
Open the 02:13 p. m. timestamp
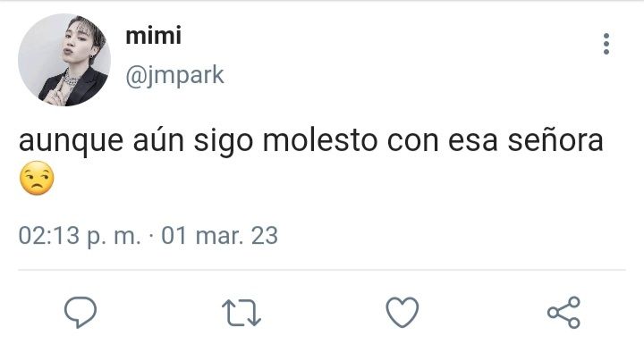[x=80, y=236]
